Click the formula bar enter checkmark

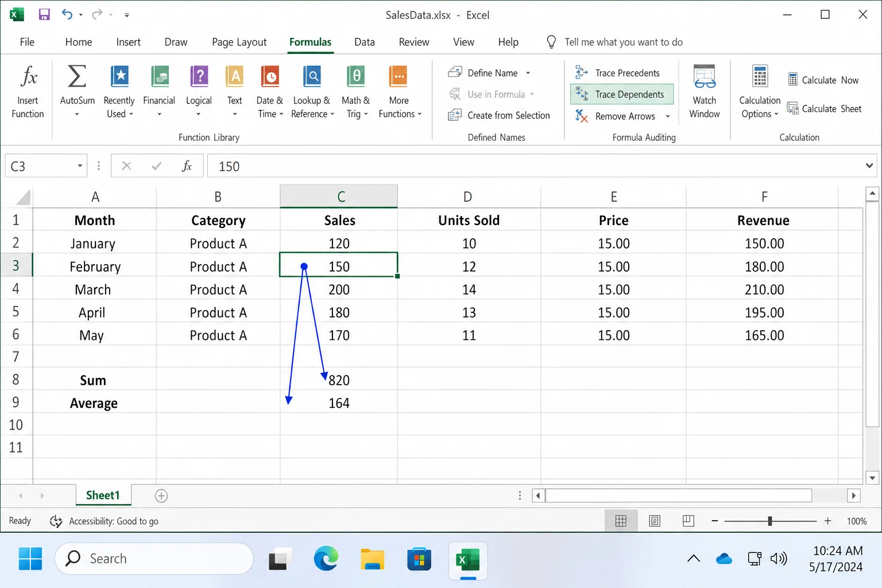click(x=156, y=166)
